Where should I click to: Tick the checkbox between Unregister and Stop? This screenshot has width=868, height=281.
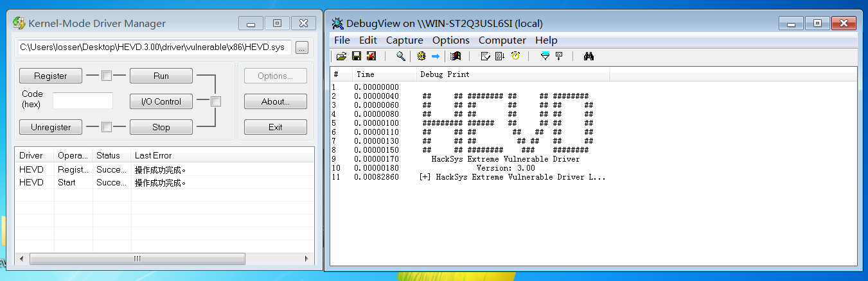(107, 127)
